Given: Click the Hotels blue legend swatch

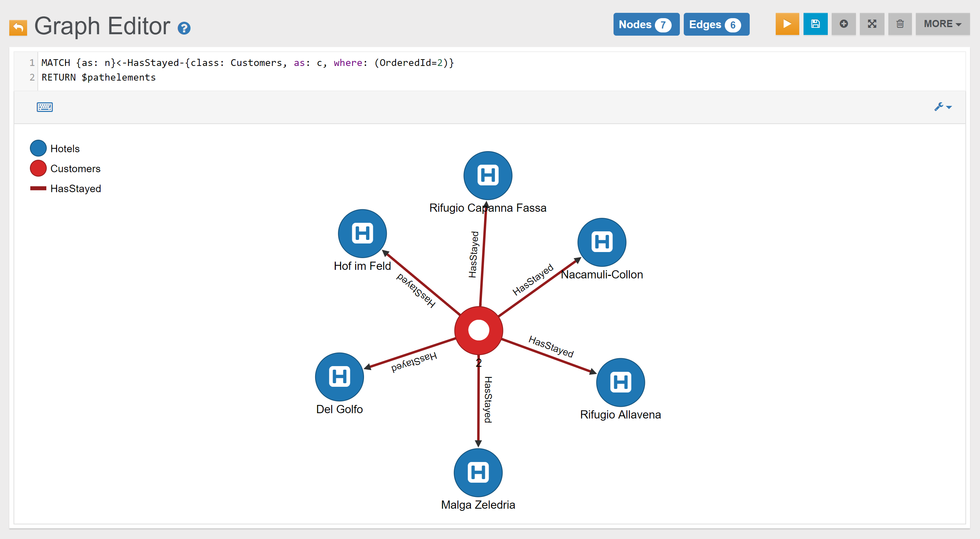Looking at the screenshot, I should point(38,148).
